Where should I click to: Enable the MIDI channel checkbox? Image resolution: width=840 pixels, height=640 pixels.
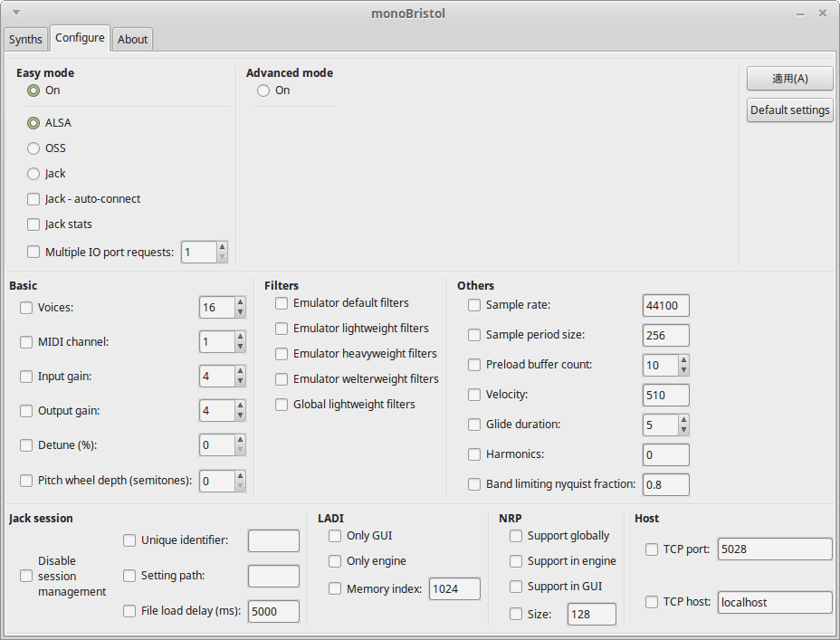(x=26, y=341)
